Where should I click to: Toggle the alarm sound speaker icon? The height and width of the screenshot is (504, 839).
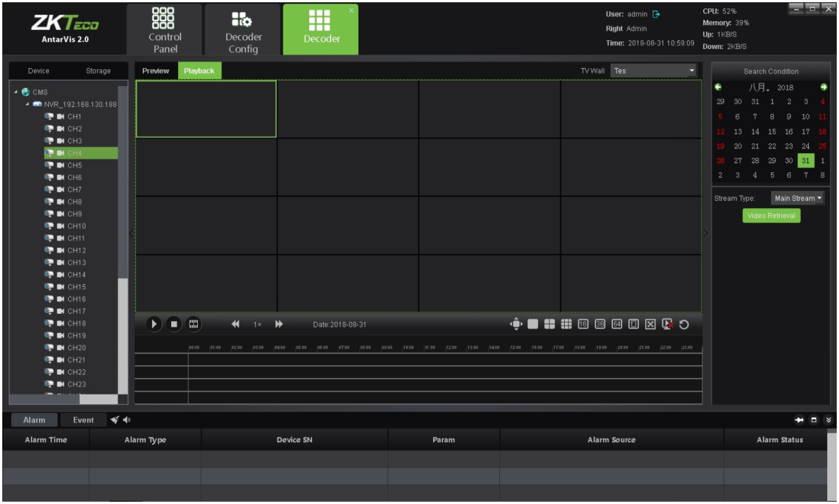coord(127,420)
